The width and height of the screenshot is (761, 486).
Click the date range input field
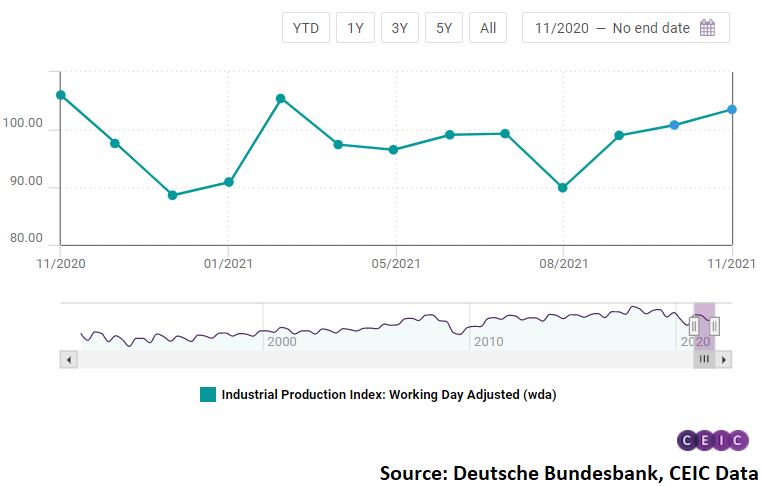click(x=612, y=28)
